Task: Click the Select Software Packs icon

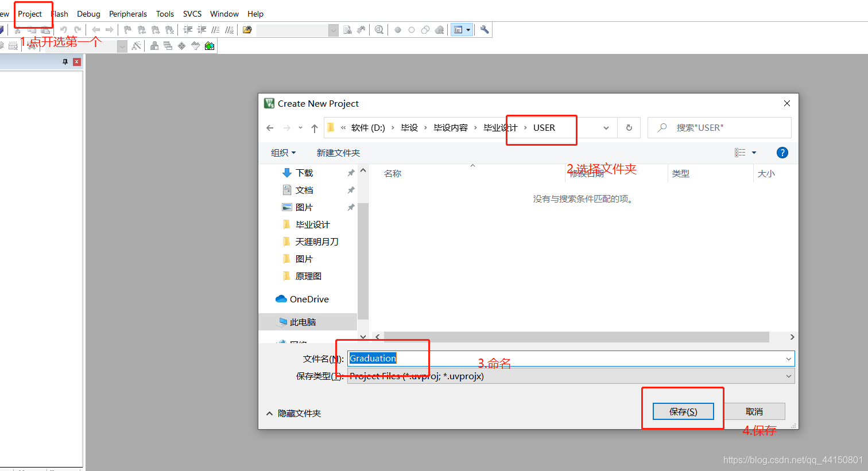Action: coord(196,46)
